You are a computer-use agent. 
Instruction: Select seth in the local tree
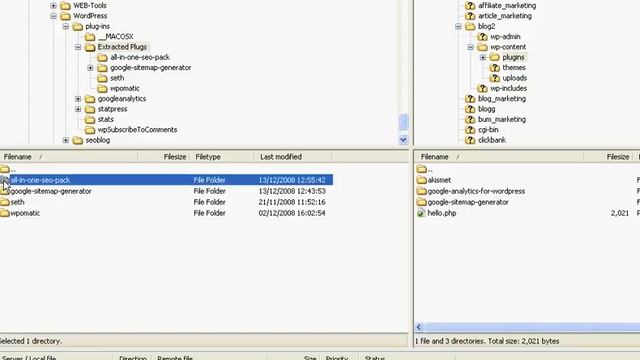(x=117, y=78)
